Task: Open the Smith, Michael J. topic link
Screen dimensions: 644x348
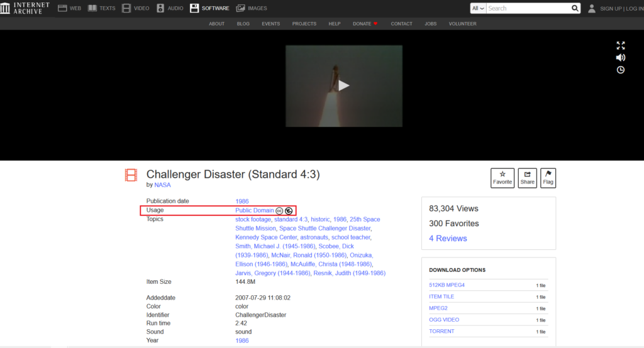Action: pyautogui.click(x=275, y=246)
